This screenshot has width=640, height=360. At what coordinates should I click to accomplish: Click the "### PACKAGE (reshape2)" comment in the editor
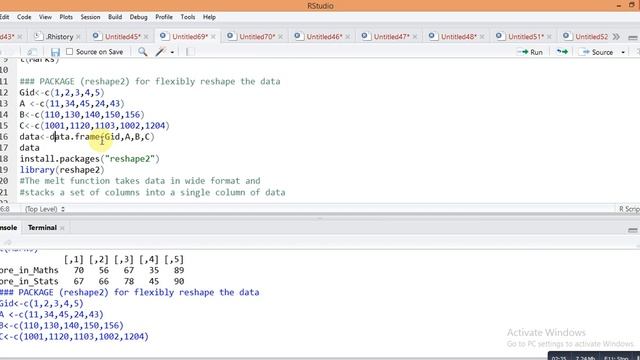pyautogui.click(x=150, y=81)
